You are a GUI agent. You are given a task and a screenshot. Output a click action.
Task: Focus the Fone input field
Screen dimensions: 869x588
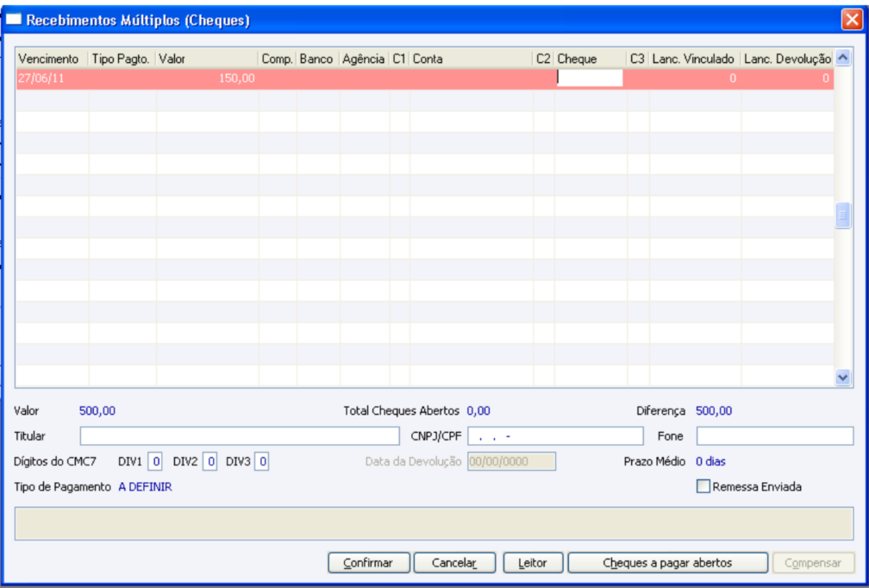click(775, 435)
